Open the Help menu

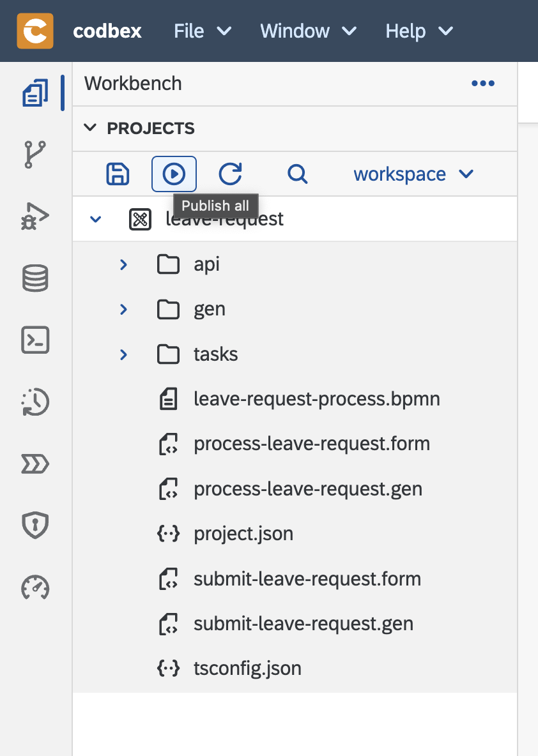(419, 31)
